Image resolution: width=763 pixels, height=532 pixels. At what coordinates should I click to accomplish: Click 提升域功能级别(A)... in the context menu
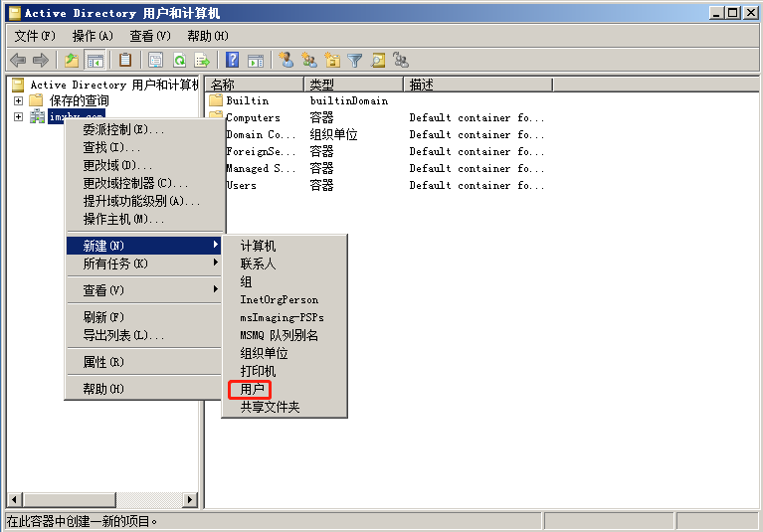[144, 201]
